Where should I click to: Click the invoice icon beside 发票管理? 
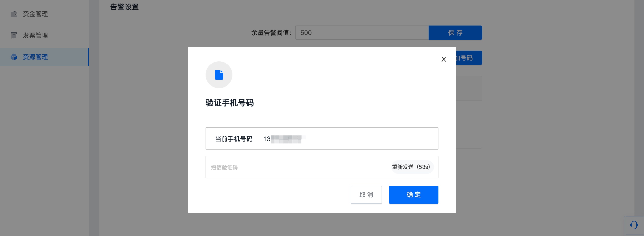pos(14,36)
